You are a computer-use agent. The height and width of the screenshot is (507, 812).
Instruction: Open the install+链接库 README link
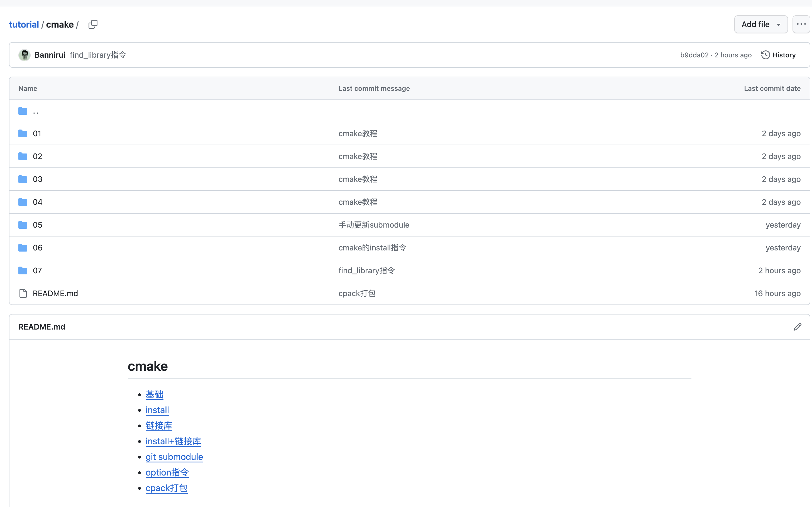click(x=173, y=441)
